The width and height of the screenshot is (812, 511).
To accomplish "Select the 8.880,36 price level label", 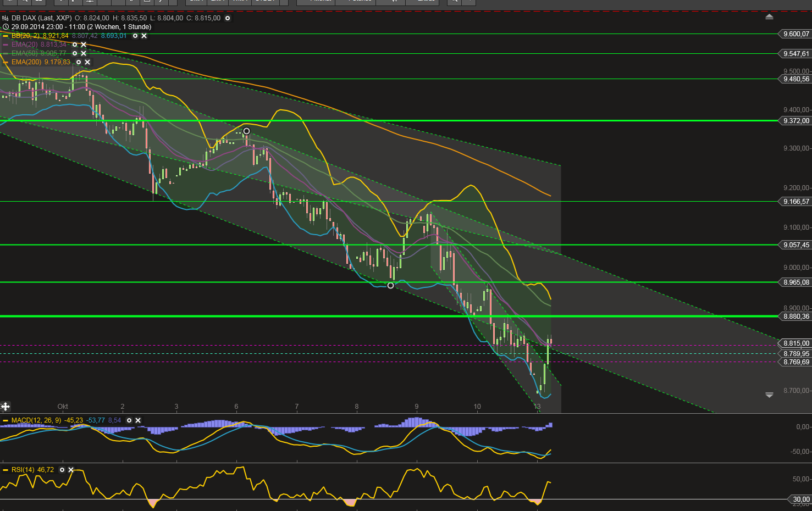I will [x=795, y=316].
